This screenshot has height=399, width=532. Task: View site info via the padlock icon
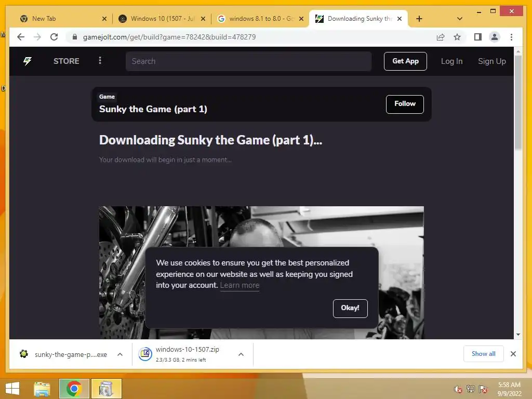75,37
